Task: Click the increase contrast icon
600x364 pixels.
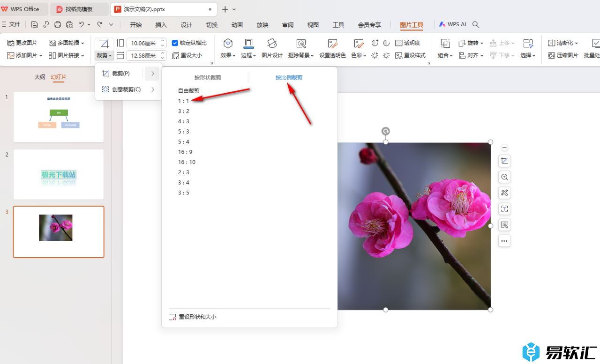Action: (x=375, y=43)
